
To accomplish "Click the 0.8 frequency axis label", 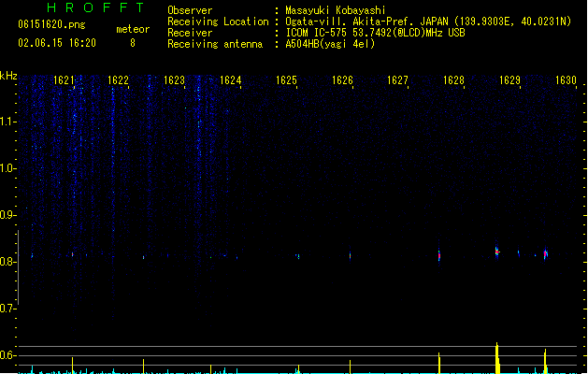I will [7, 262].
